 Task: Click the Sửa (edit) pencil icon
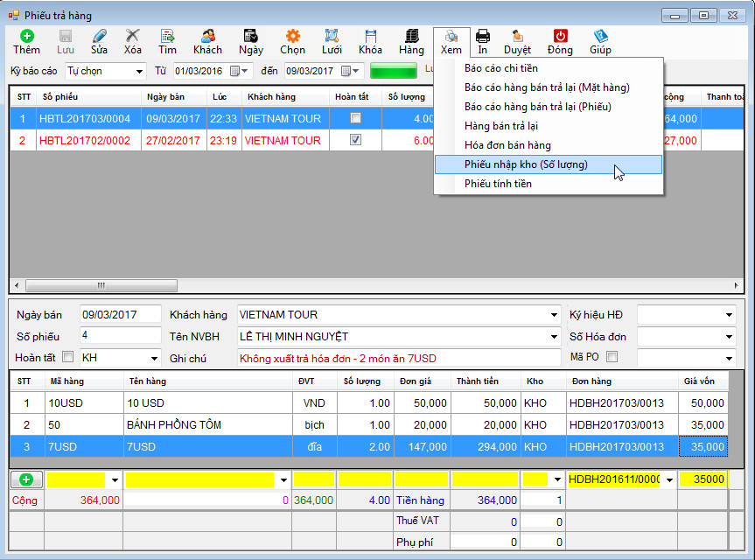[99, 37]
